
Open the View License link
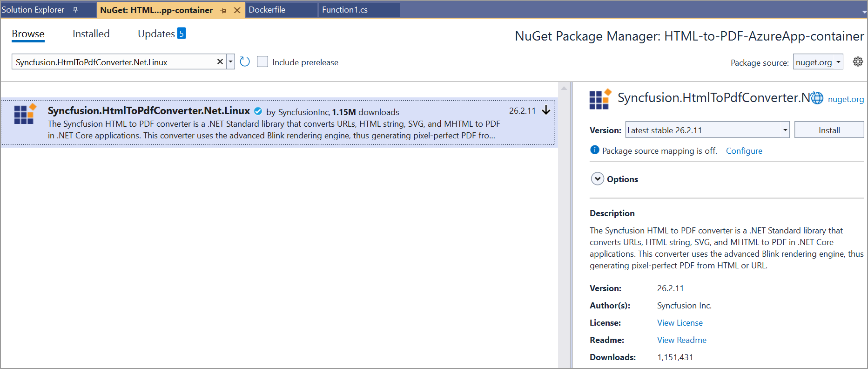680,323
